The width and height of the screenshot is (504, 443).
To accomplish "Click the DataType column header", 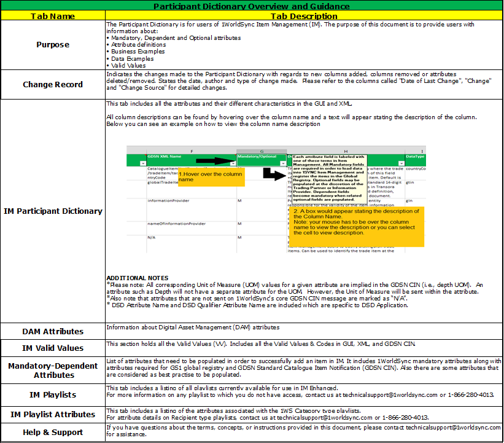I will click(416, 157).
